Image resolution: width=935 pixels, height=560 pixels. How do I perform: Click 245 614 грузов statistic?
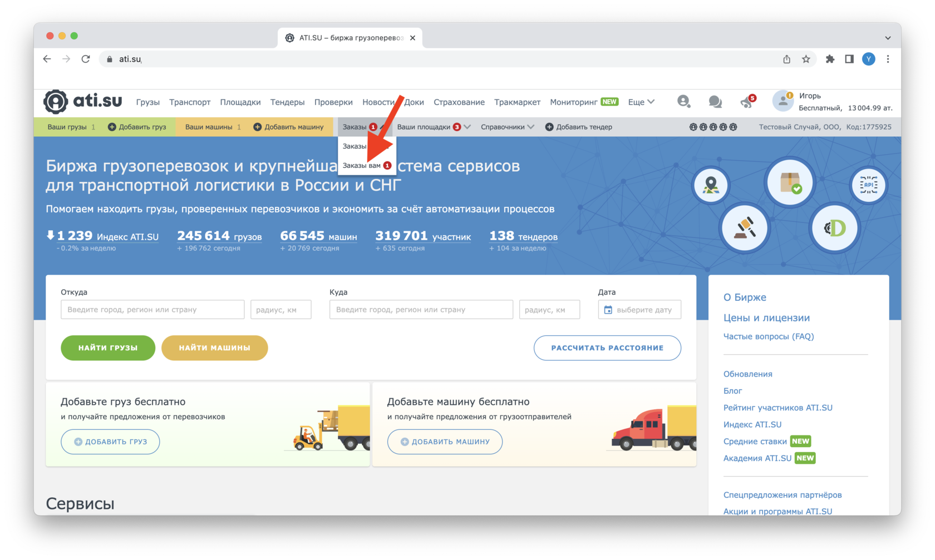[219, 236]
